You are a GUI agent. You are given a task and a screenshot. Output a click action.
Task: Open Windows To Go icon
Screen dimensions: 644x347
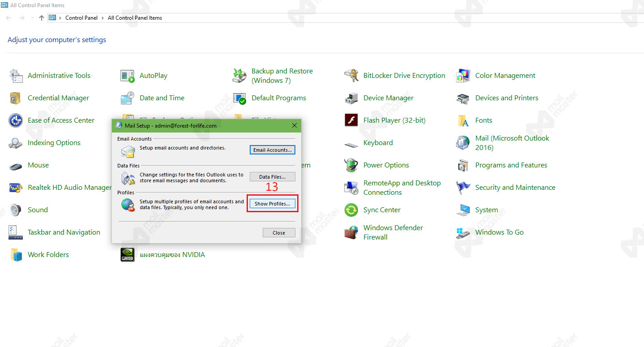pyautogui.click(x=463, y=232)
